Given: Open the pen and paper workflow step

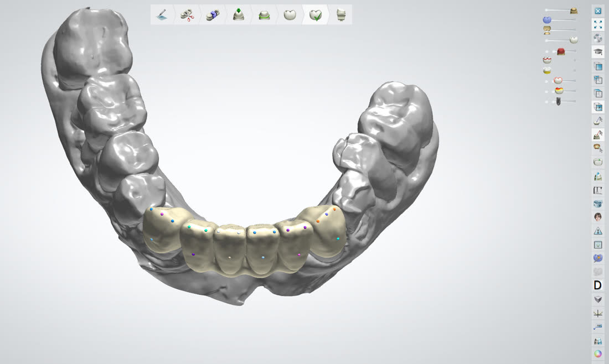Looking at the screenshot, I should click(162, 15).
